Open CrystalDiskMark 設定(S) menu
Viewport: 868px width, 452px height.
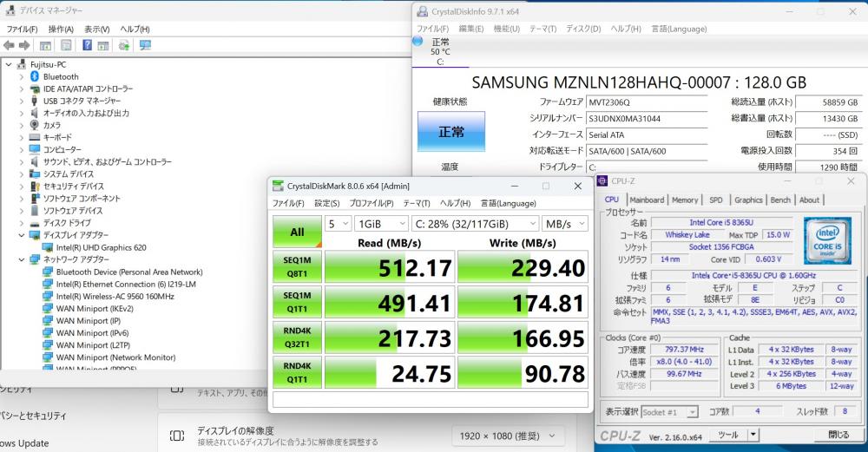coord(326,203)
